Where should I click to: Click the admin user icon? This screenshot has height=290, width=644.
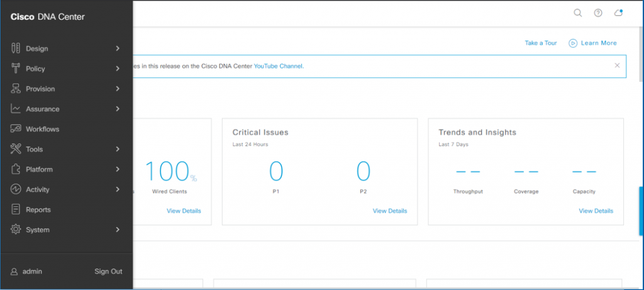14,272
